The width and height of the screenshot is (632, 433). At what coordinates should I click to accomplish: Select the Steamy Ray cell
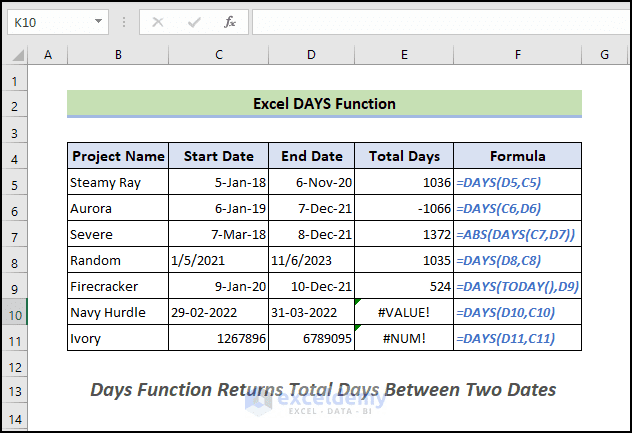point(118,182)
